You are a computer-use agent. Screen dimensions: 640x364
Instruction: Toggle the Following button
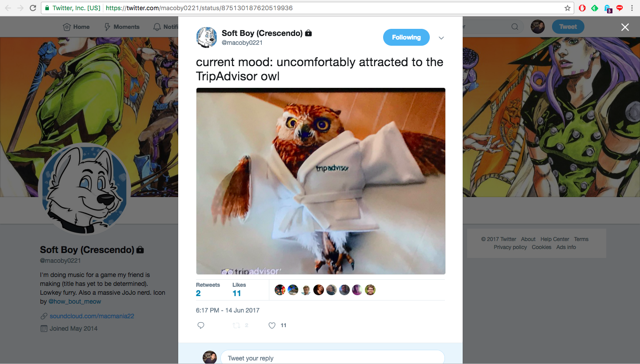tap(406, 37)
